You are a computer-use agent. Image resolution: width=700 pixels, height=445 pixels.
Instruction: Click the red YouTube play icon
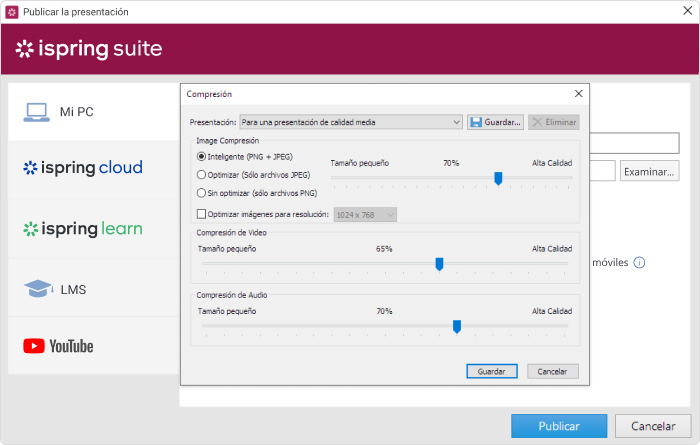34,346
